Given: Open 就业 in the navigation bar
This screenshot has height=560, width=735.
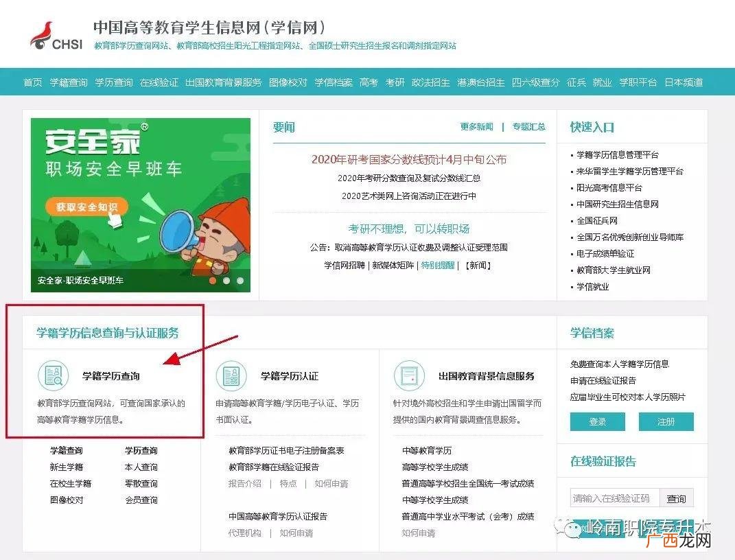Looking at the screenshot, I should click(603, 82).
